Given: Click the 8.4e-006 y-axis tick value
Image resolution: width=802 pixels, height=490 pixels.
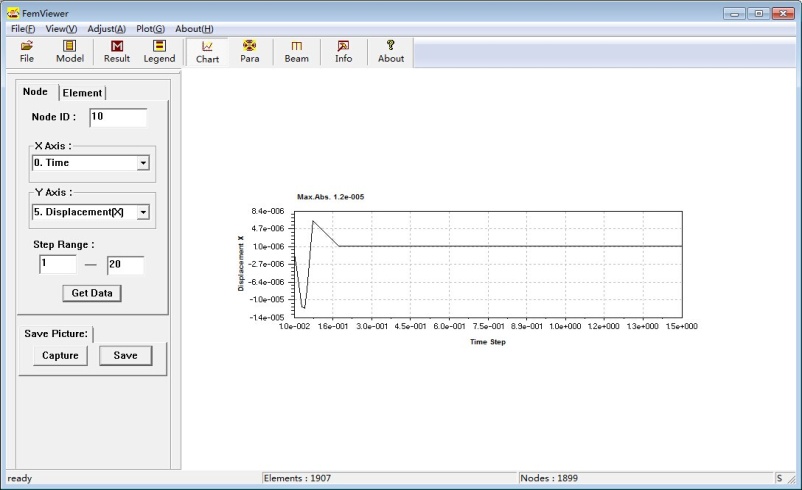Looking at the screenshot, I should (268, 211).
